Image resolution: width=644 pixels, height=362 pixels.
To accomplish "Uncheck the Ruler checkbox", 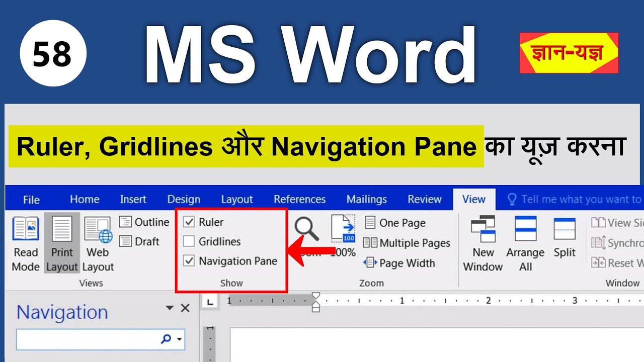I will click(x=189, y=222).
